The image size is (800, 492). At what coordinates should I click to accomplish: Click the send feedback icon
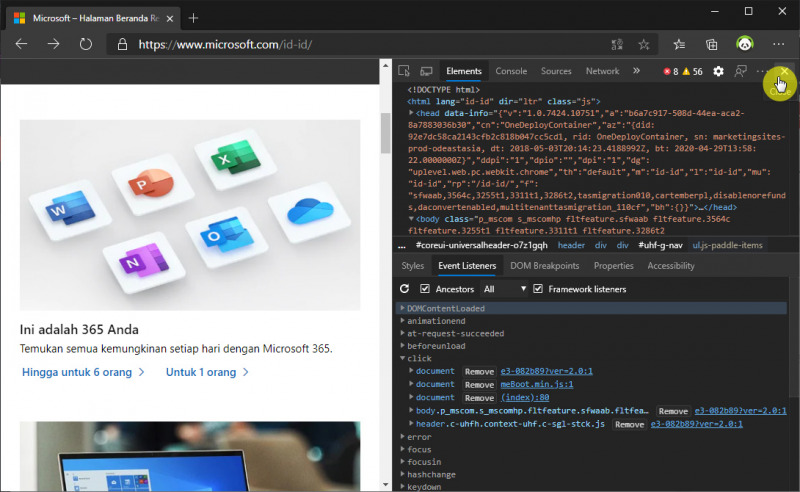pyautogui.click(x=740, y=71)
